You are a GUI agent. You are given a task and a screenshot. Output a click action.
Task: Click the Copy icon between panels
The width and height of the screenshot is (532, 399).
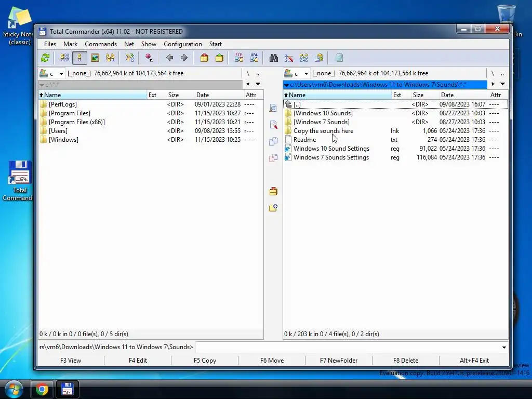tap(273, 141)
